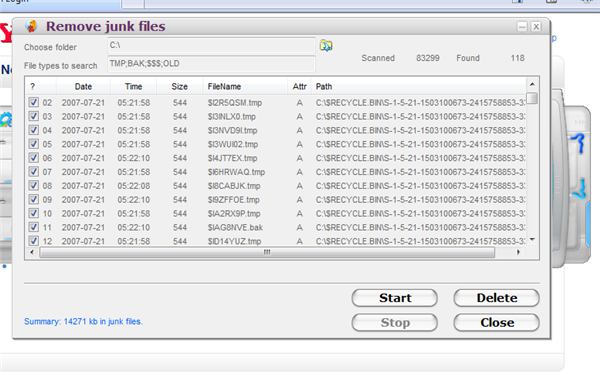This screenshot has width=600, height=372.
Task: Uncheck the checkbox for row 03
Action: [x=34, y=116]
